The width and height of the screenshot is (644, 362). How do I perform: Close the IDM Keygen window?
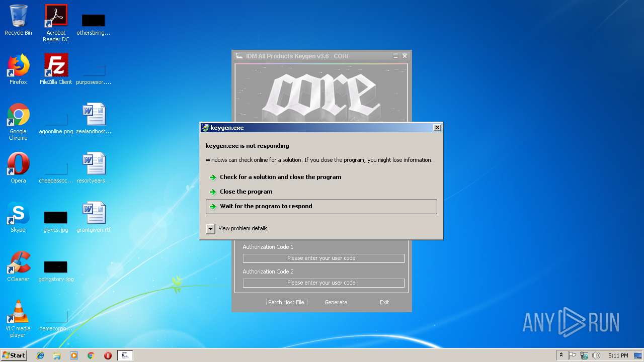point(405,56)
